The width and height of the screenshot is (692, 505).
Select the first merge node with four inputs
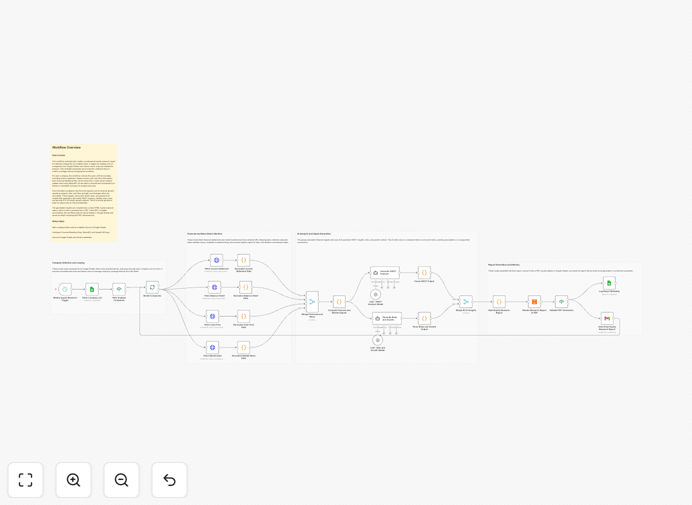point(312,302)
